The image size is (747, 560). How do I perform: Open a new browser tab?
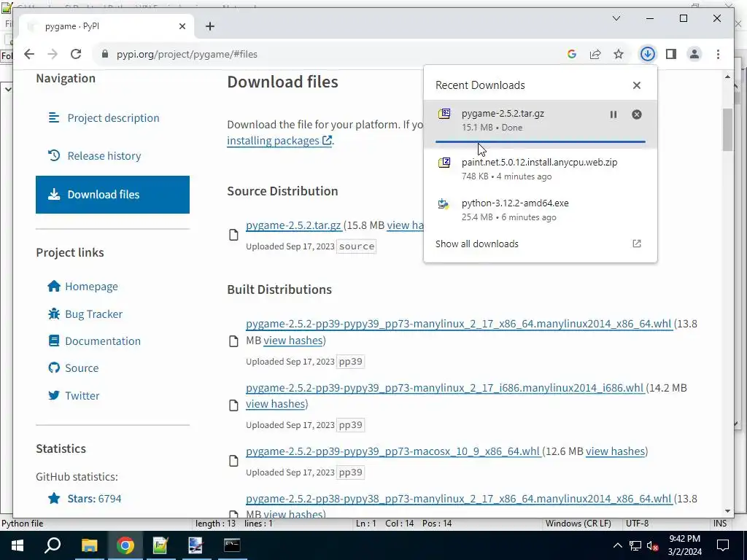click(x=209, y=27)
